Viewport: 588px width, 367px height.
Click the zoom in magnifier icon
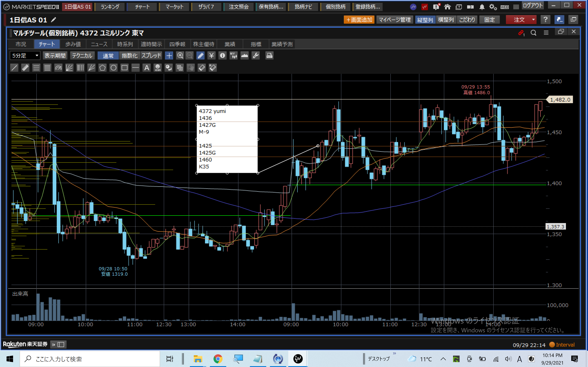pyautogui.click(x=180, y=56)
